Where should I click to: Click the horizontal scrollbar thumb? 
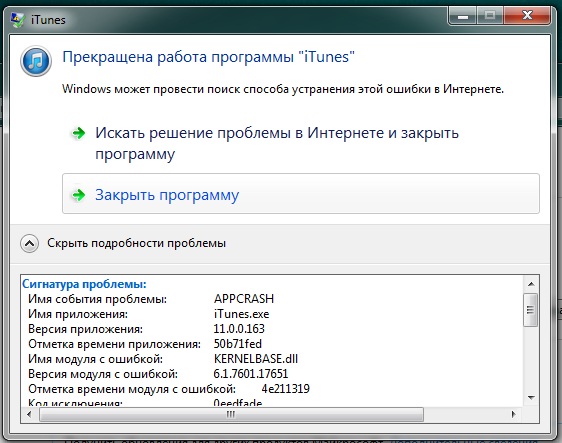coord(231,415)
